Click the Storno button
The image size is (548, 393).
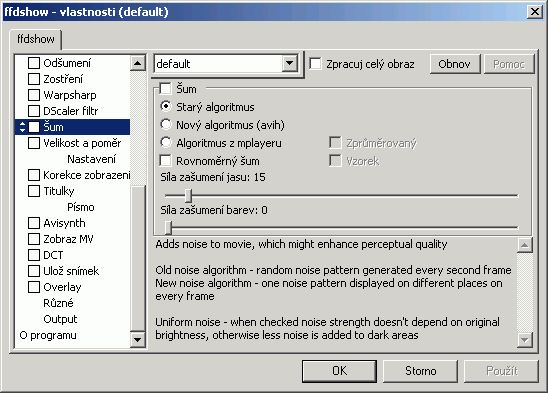click(x=420, y=371)
